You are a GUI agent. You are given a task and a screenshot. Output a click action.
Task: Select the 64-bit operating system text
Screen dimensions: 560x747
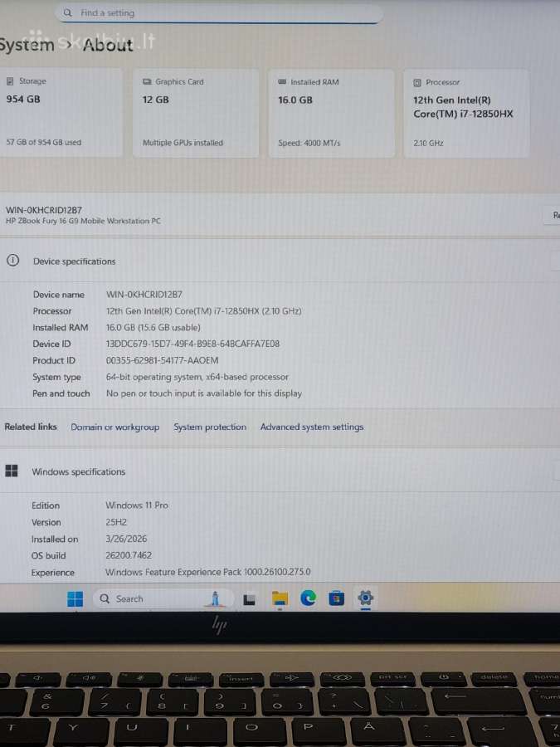click(197, 377)
